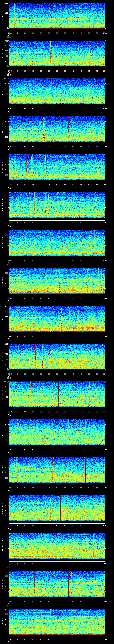Click the 16:16:00 start time label
Image resolution: width=114 pixels, height=644 pixels.
click(x=9, y=33)
